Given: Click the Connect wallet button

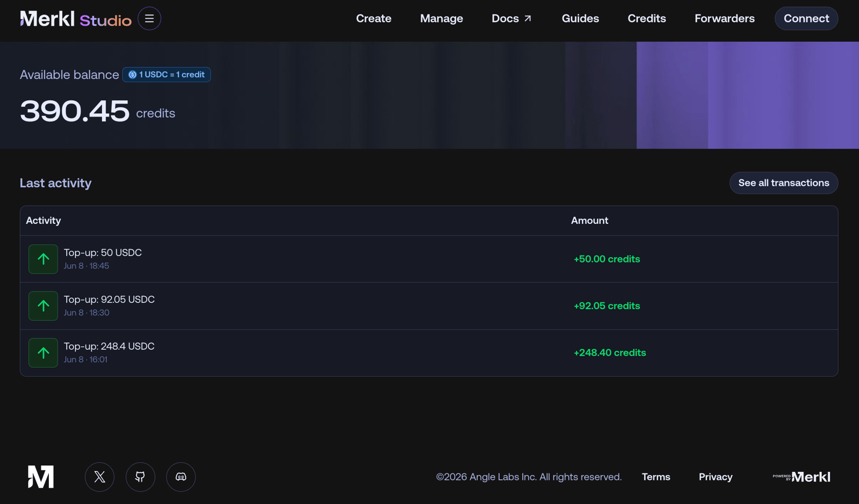Looking at the screenshot, I should click(806, 19).
